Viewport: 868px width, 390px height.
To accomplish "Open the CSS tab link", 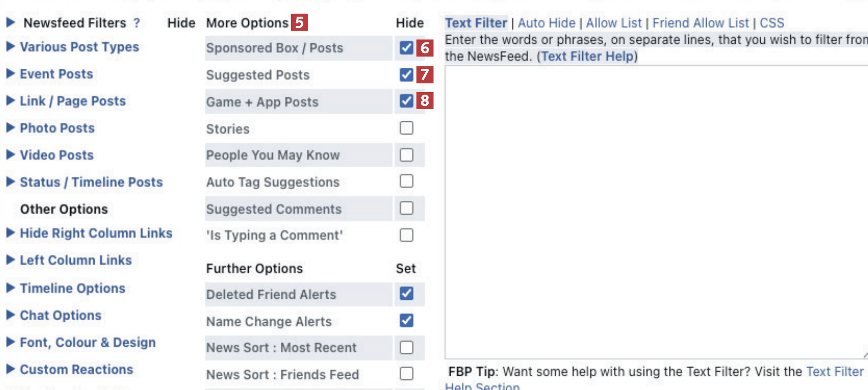I will pos(771,23).
